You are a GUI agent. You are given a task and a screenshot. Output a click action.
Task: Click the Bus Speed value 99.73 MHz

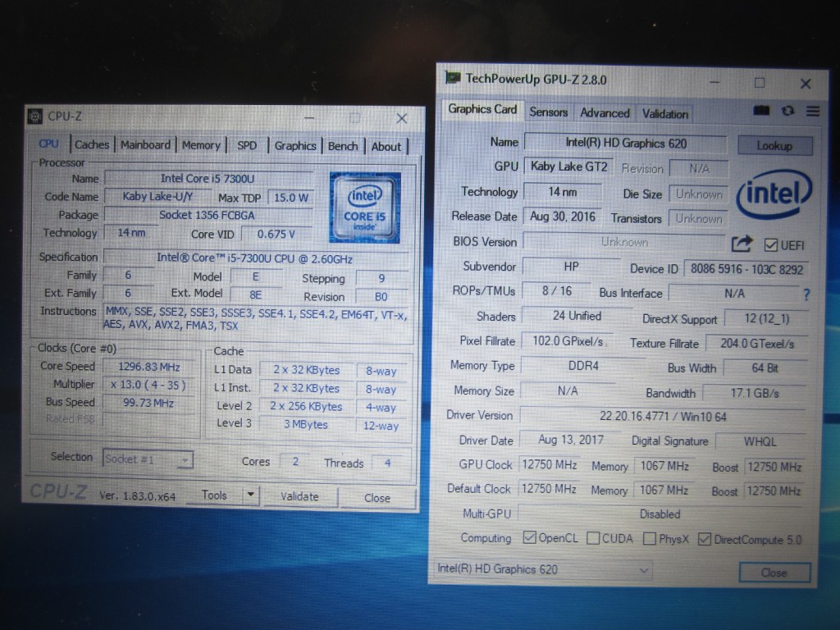tap(148, 403)
